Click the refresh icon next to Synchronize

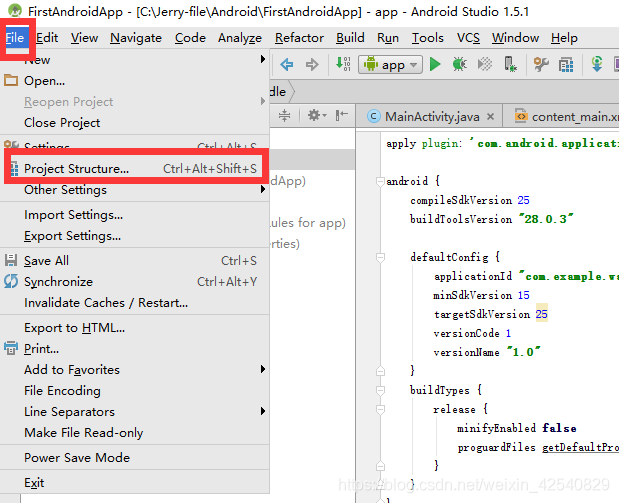[11, 281]
